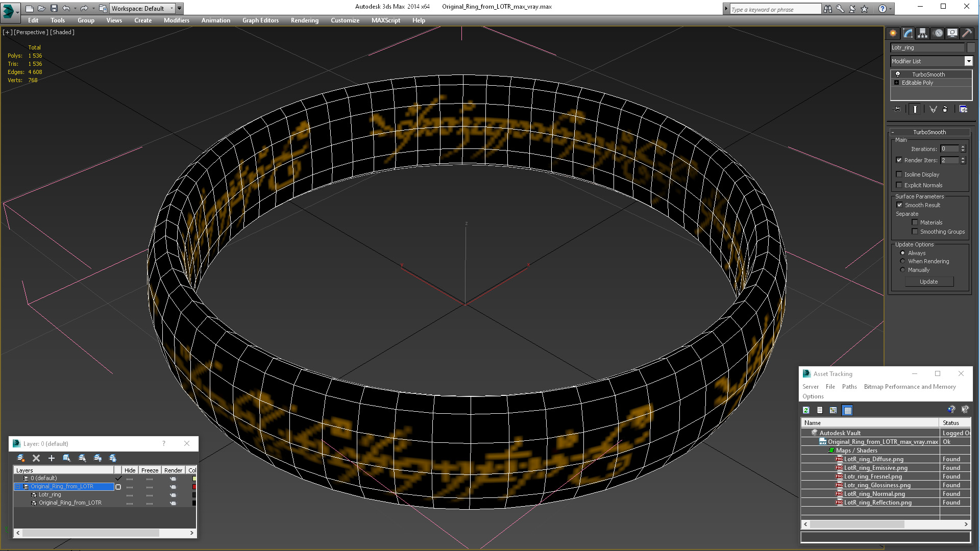Open undo history dropdown arrow
The width and height of the screenshot is (980, 551).
point(75,9)
